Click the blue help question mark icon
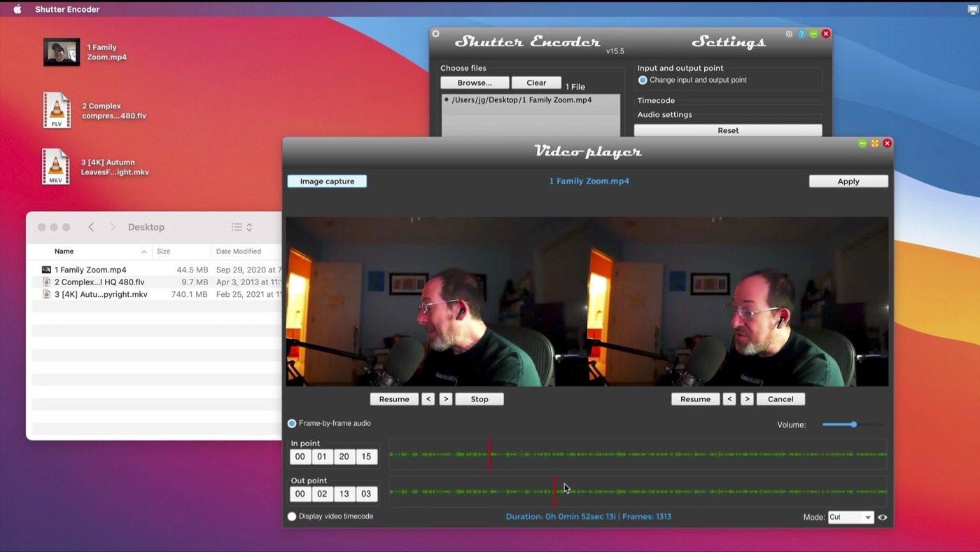This screenshot has width=980, height=552. (x=801, y=34)
